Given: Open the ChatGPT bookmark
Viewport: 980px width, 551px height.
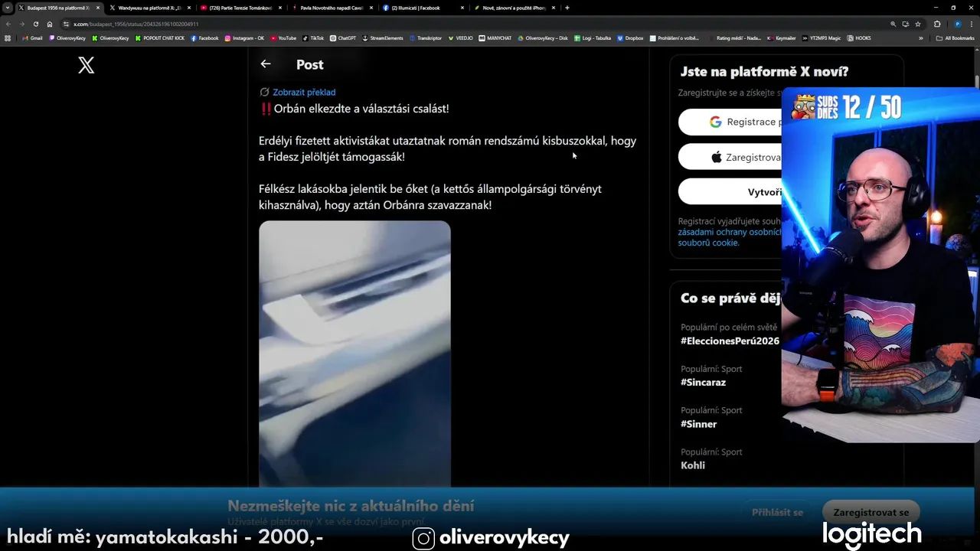Looking at the screenshot, I should tap(343, 38).
